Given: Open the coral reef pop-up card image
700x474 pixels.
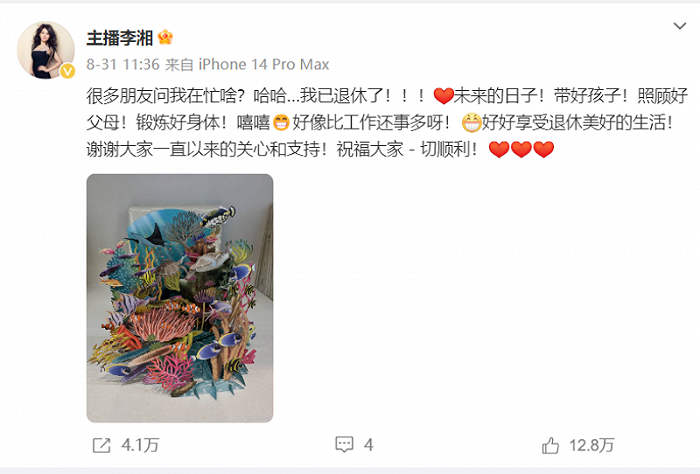Looking at the screenshot, I should coord(180,298).
